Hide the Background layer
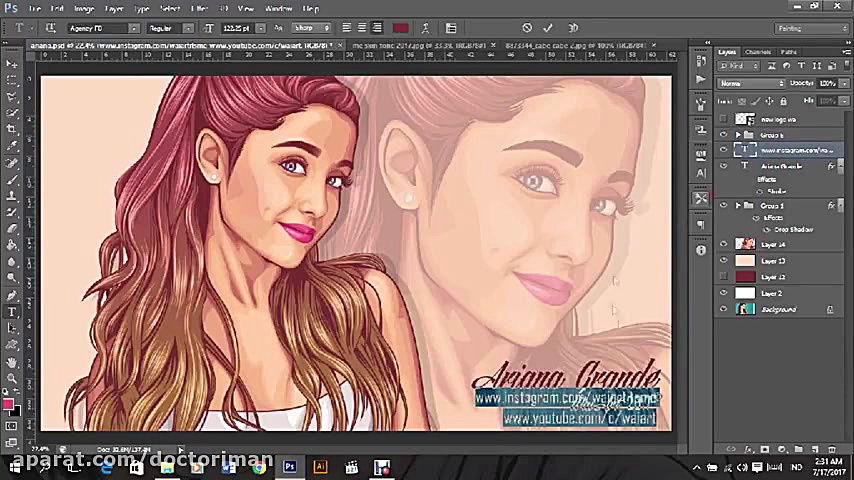The image size is (854, 480). coord(723,309)
